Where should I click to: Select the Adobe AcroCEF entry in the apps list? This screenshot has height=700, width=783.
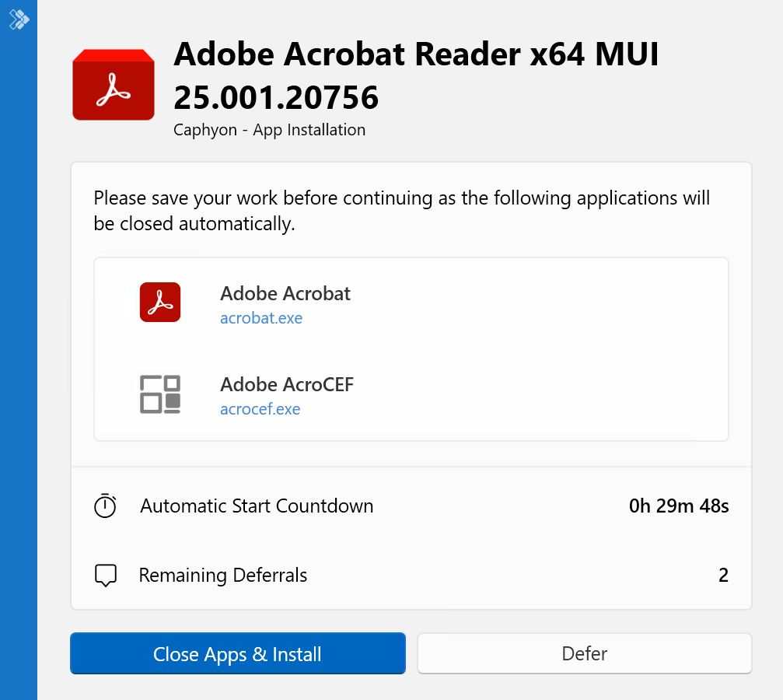pyautogui.click(x=287, y=384)
